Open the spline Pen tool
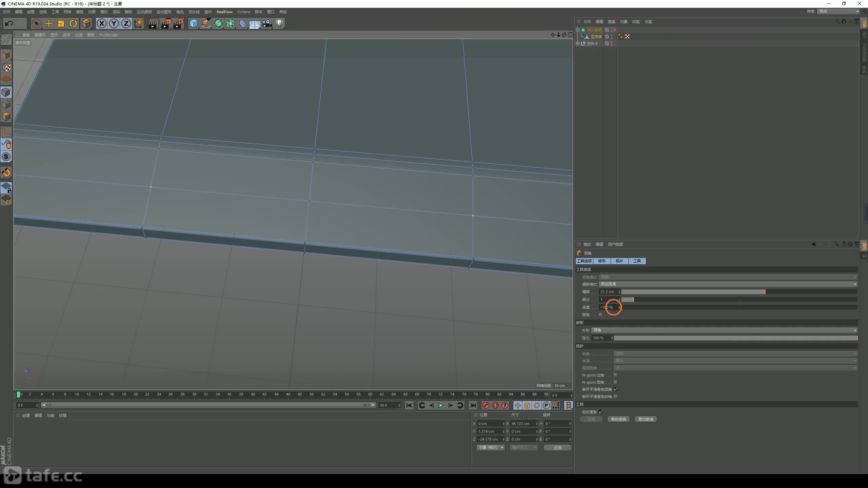 (206, 23)
